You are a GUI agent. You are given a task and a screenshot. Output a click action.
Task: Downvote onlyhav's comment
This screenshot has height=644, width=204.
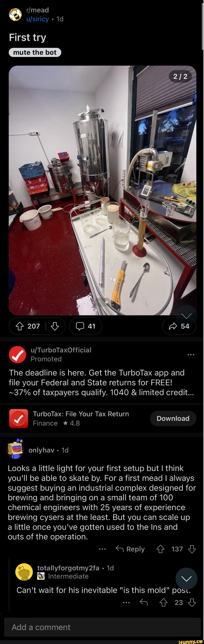pyautogui.click(x=192, y=549)
